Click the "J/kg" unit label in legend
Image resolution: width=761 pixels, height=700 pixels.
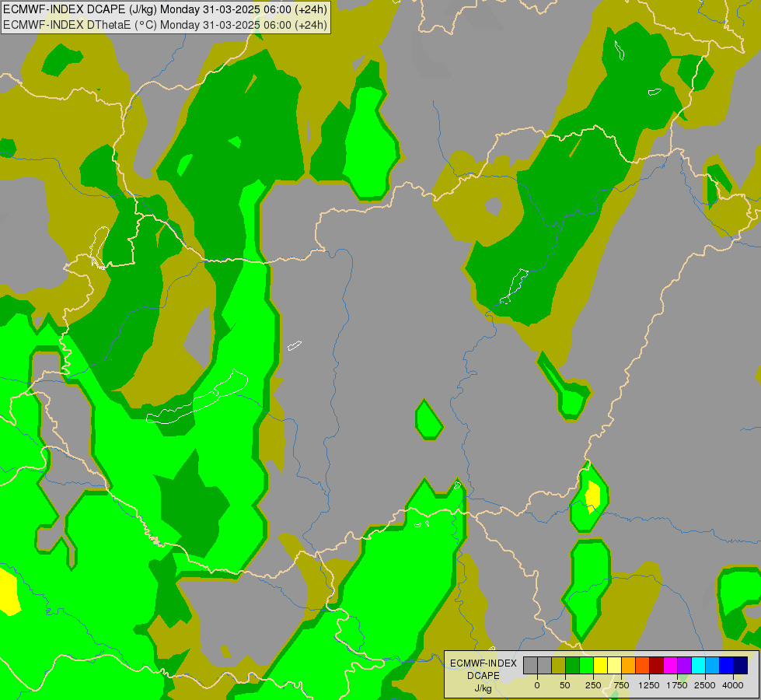[x=483, y=688]
